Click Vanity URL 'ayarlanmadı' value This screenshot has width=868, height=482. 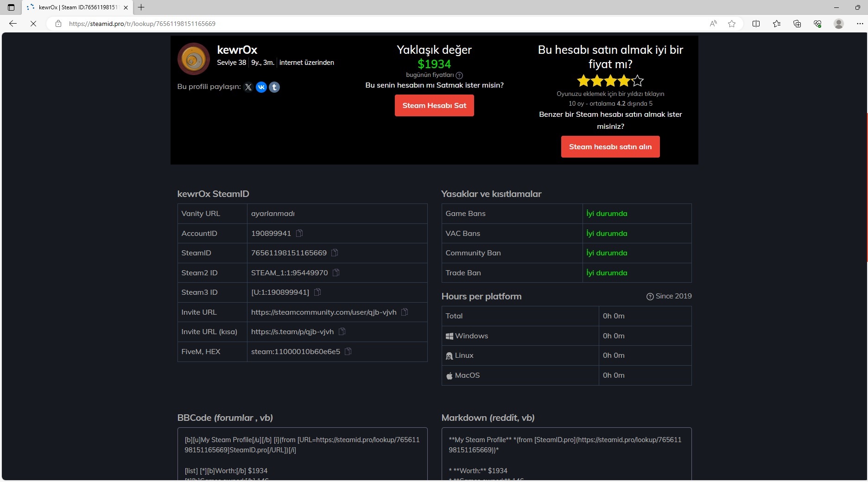pyautogui.click(x=272, y=213)
